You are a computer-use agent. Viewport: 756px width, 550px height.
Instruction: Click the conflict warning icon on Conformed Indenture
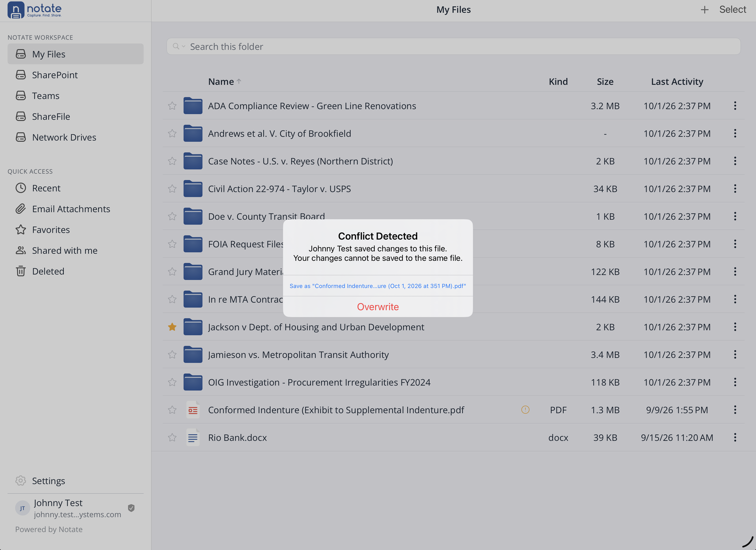[x=525, y=410]
